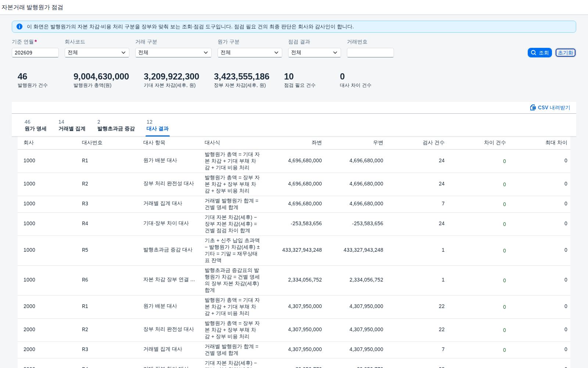Click 원가 배분 대사 in company 1000 row
588x368 pixels.
click(160, 160)
